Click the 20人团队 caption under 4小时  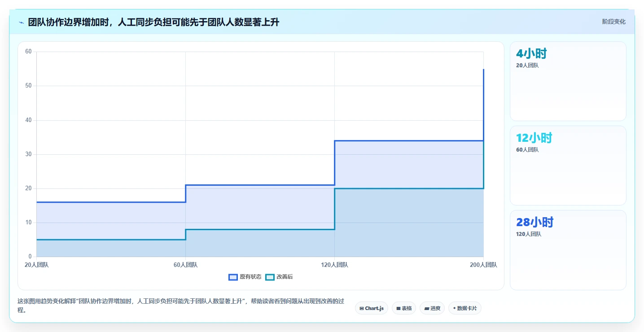click(x=527, y=66)
